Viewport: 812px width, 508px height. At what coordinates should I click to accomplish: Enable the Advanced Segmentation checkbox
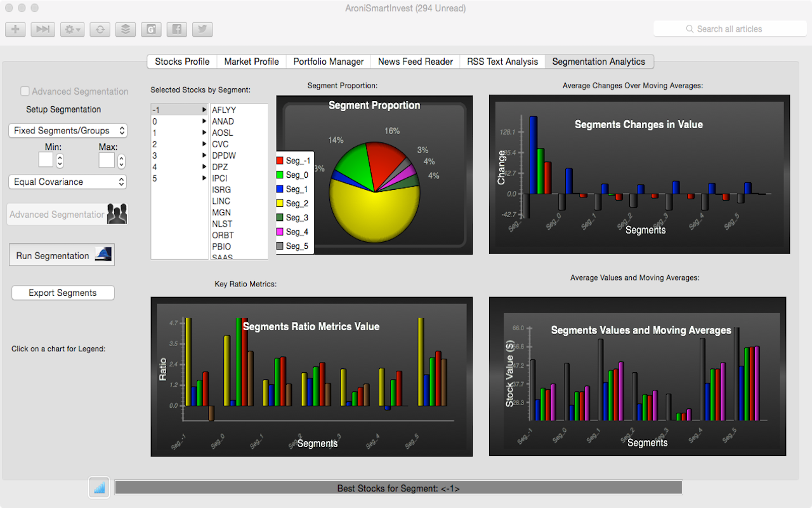(25, 91)
